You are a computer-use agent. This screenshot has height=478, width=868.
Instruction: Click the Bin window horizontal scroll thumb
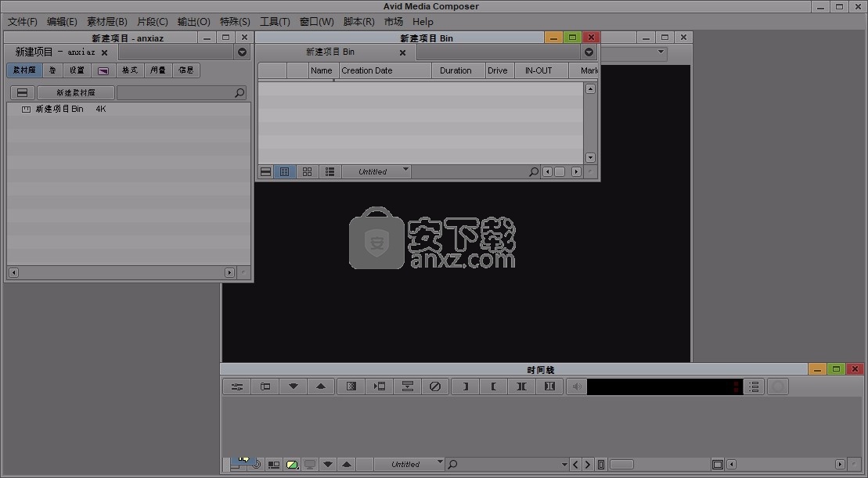tap(560, 172)
